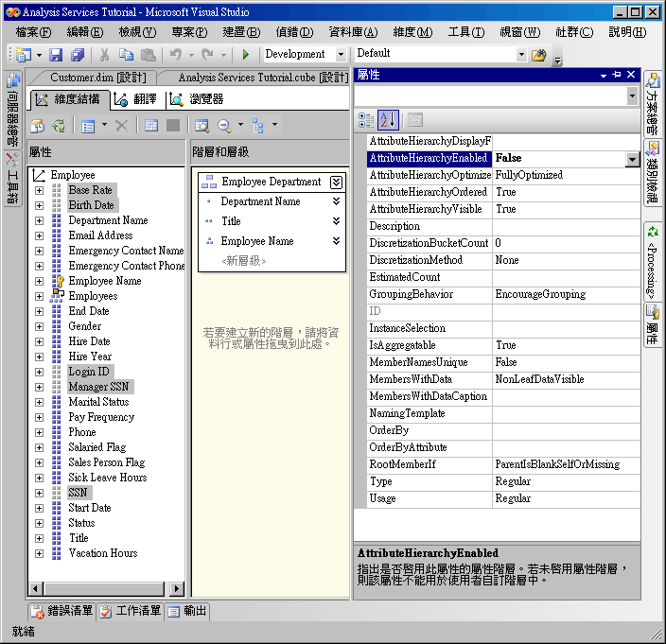Viewport: 666px width, 644px height.
Task: Select the Employees parent attribute
Action: click(x=93, y=296)
